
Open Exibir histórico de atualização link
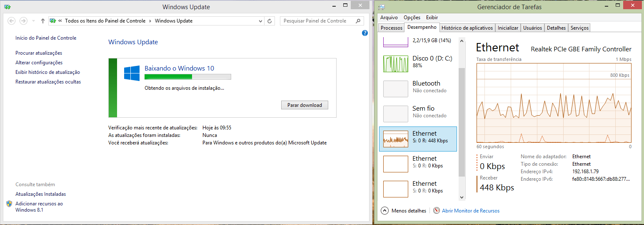tap(47, 72)
